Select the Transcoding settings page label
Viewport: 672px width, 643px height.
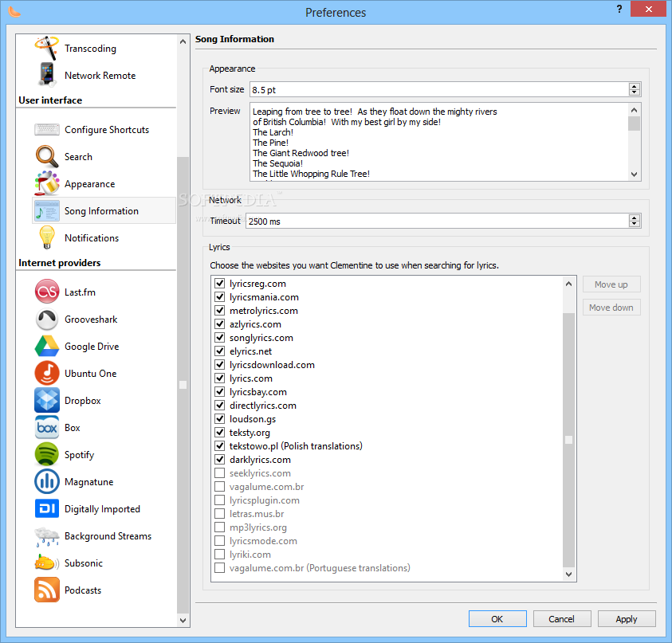point(90,49)
